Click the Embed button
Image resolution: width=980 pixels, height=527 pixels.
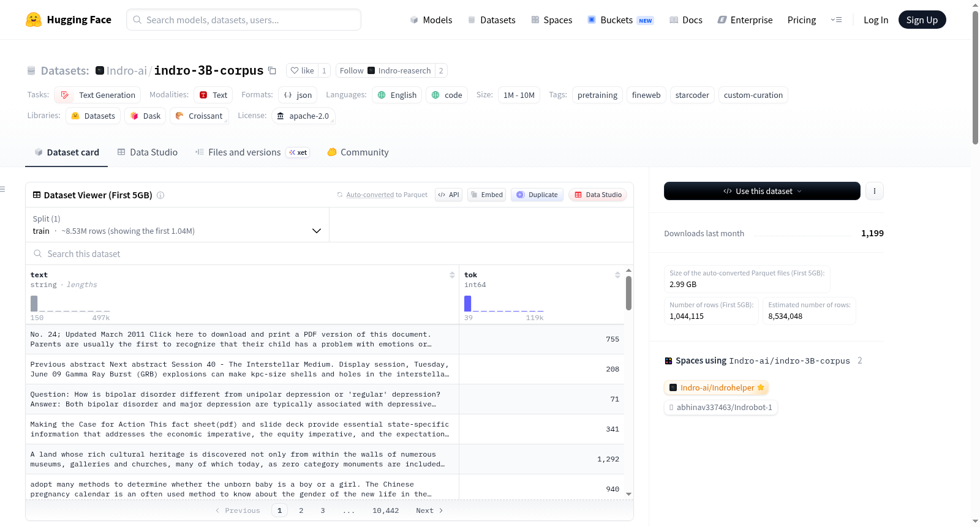click(x=486, y=195)
